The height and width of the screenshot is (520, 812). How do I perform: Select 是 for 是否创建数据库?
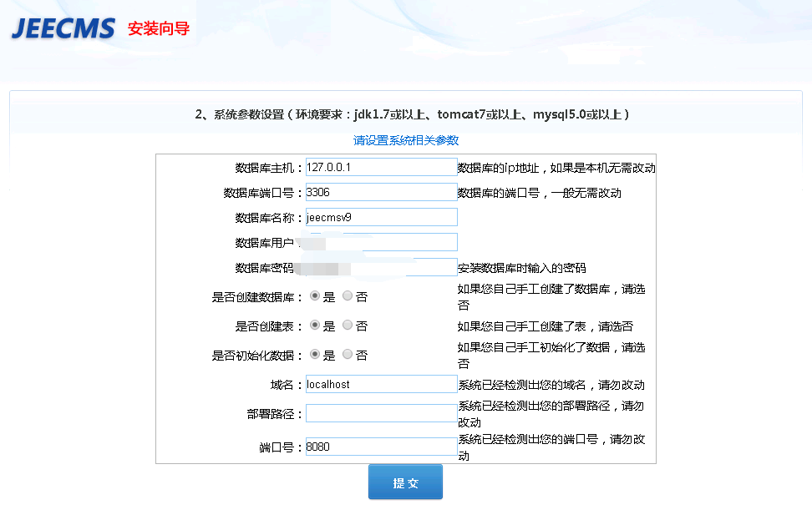point(315,296)
